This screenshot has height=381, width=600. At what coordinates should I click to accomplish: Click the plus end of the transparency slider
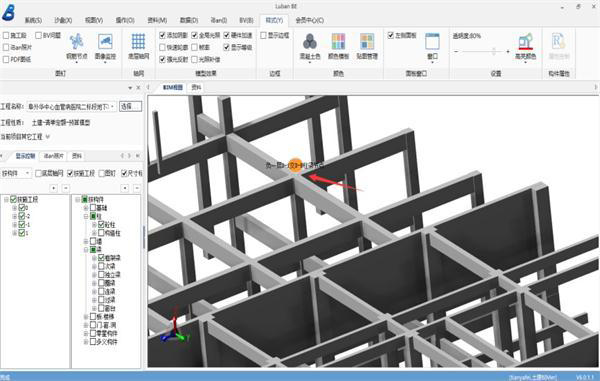[508, 51]
